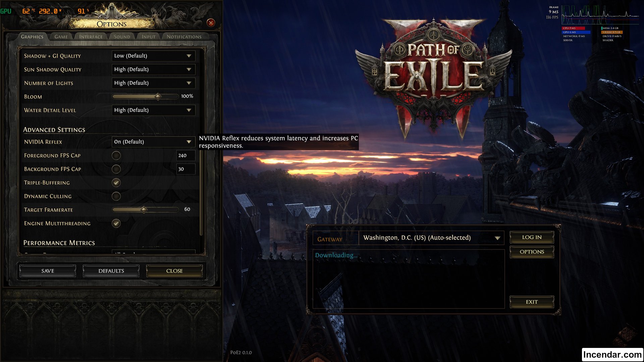Image resolution: width=644 pixels, height=362 pixels.
Task: Toggle Triple-Buffering checkbox on
Action: point(116,183)
